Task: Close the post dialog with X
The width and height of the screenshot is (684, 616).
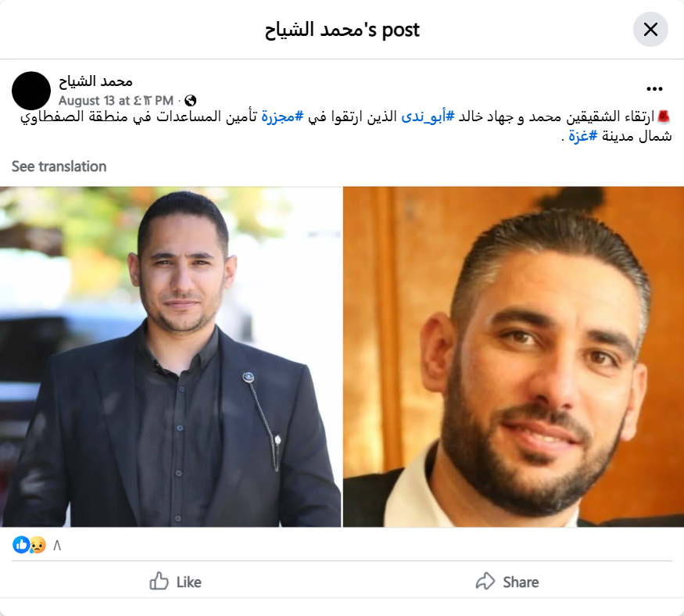Action: tap(650, 30)
